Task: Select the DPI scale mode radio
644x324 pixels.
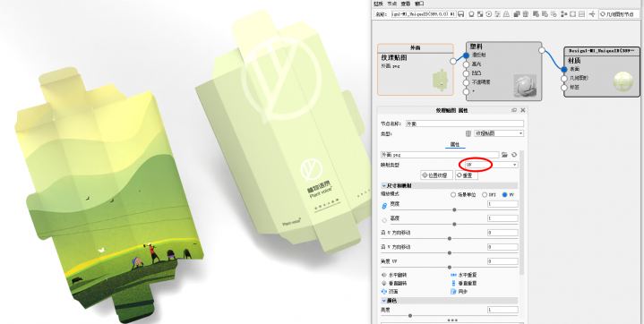Action: 485,194
